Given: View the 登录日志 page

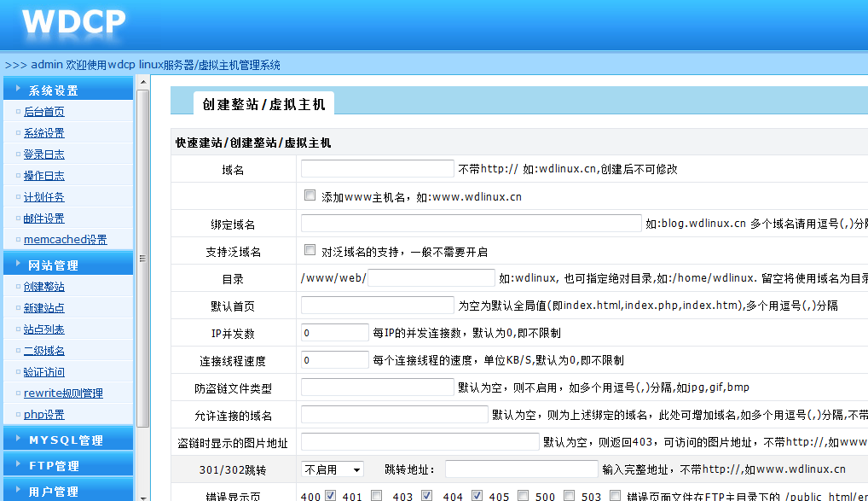Looking at the screenshot, I should point(43,154).
